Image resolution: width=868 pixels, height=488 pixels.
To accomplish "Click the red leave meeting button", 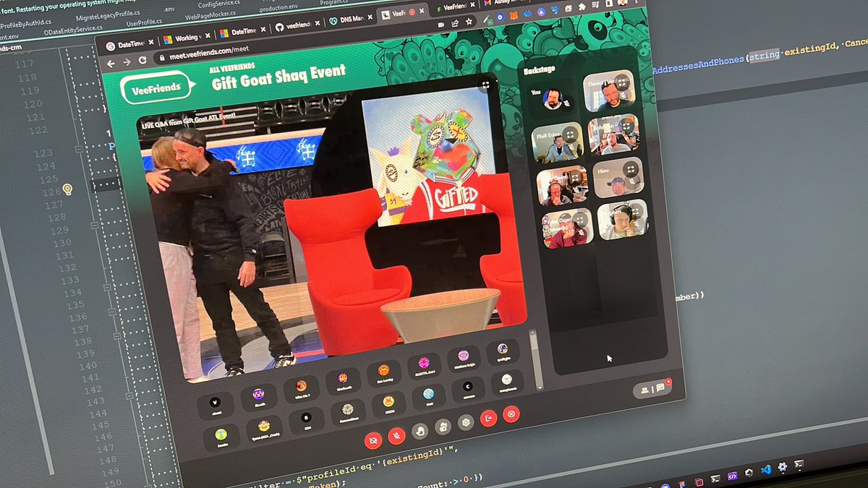I will (488, 418).
